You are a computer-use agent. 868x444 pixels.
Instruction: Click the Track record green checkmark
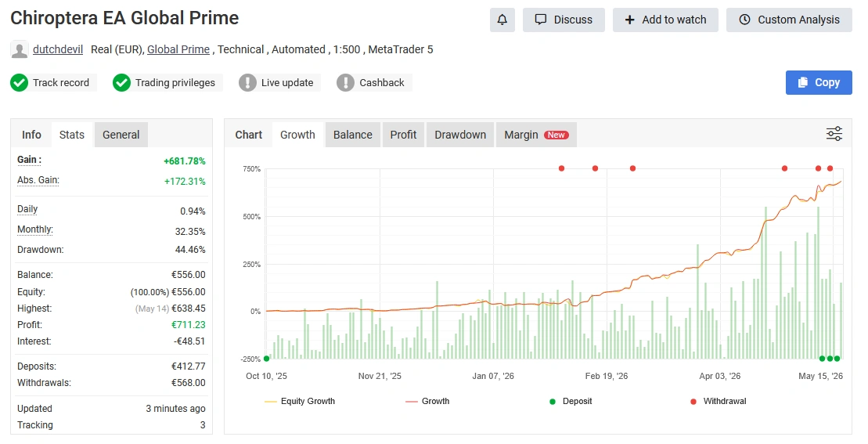pos(20,82)
